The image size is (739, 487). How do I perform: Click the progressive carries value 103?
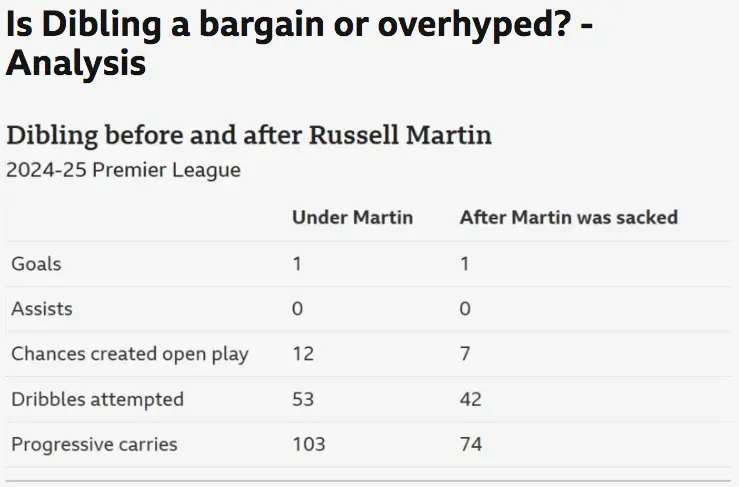coord(309,444)
